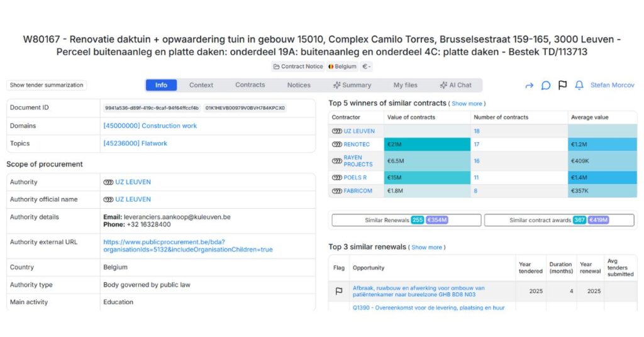Open Stefan Morcov user profile

point(613,86)
